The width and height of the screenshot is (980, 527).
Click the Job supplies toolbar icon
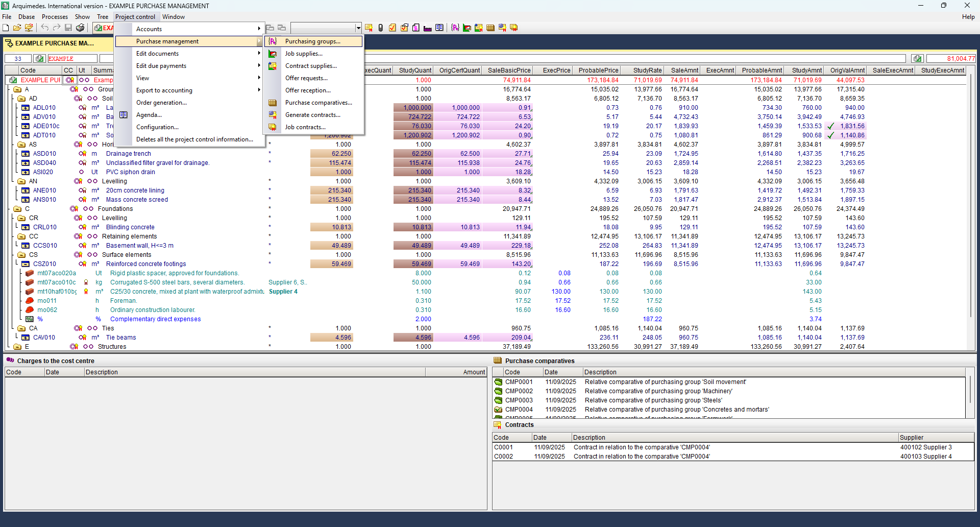tap(467, 28)
